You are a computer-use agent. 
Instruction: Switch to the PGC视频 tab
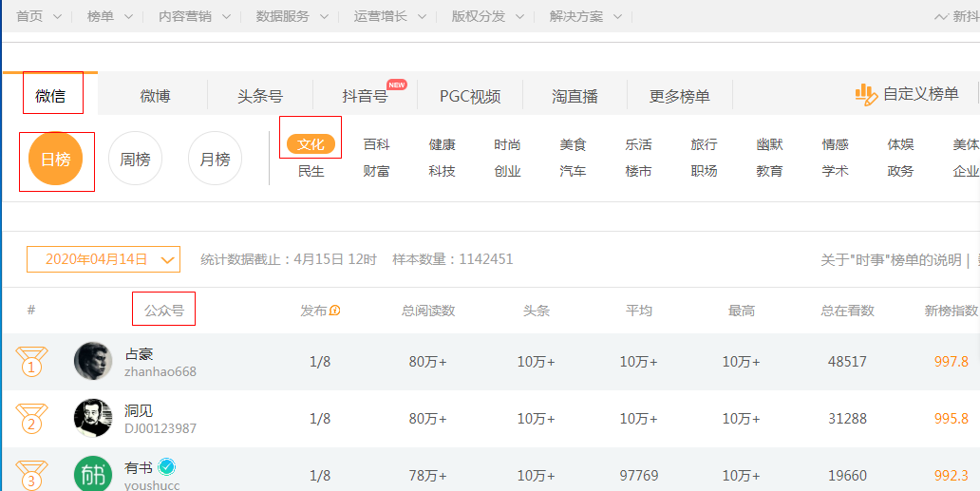tap(470, 96)
